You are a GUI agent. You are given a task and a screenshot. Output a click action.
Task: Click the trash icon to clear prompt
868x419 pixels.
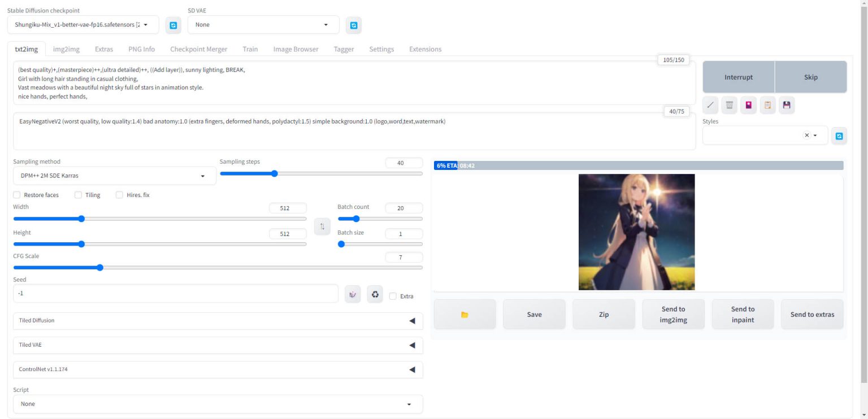coord(729,105)
